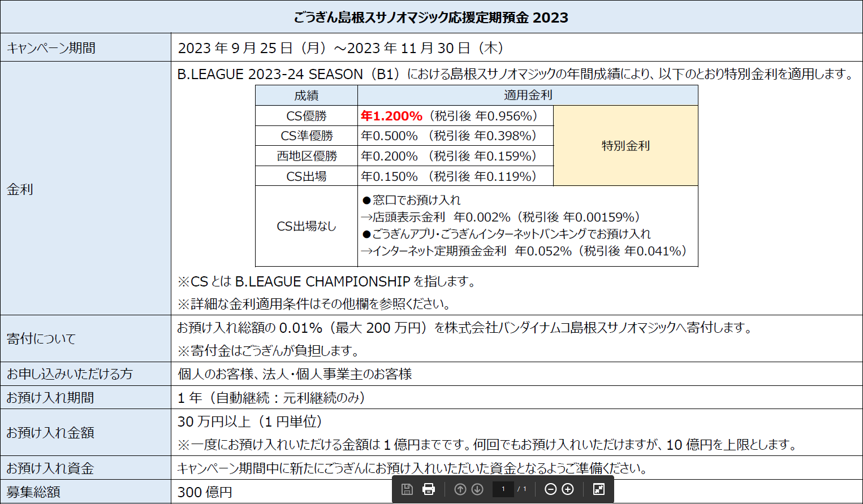Viewport: 863px width, 504px height.
Task: Click the お預け入れ金額 row label
Action: point(50,433)
